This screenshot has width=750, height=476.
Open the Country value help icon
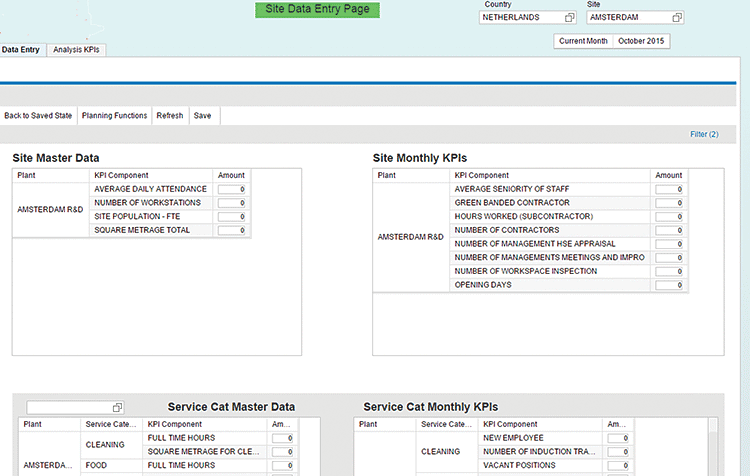[570, 18]
